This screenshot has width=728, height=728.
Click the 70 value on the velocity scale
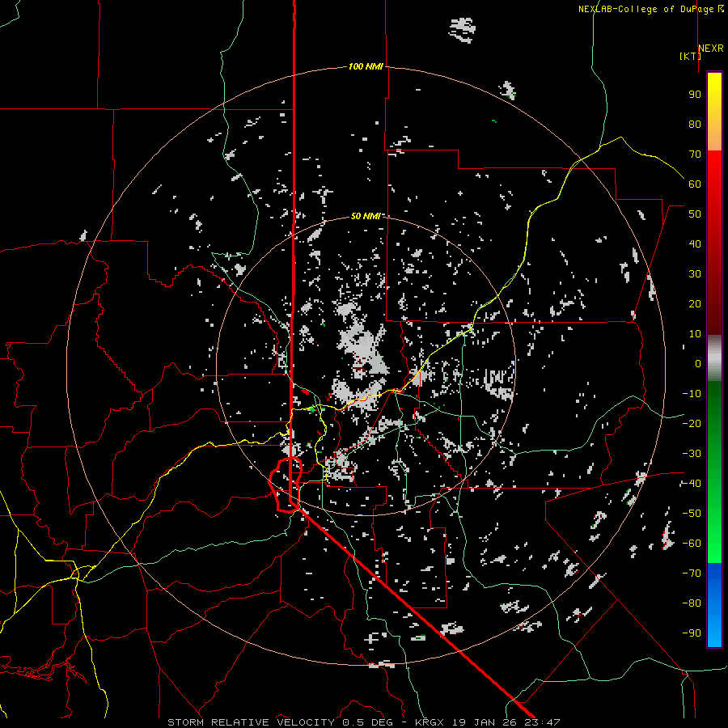click(x=695, y=154)
